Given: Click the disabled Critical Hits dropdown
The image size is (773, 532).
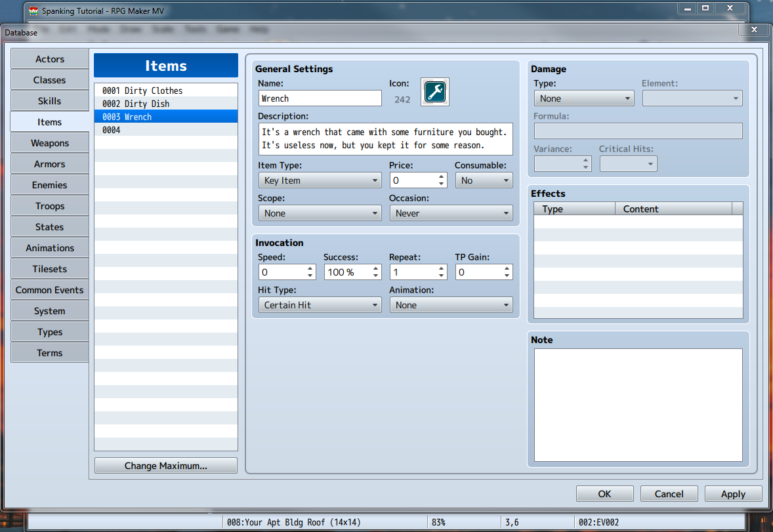Looking at the screenshot, I should point(628,164).
